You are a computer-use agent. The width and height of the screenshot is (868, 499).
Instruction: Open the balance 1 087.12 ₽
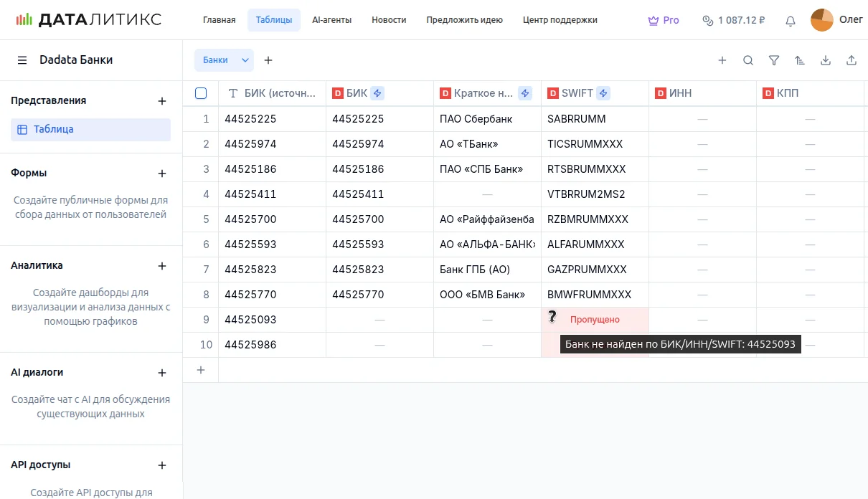tap(733, 20)
